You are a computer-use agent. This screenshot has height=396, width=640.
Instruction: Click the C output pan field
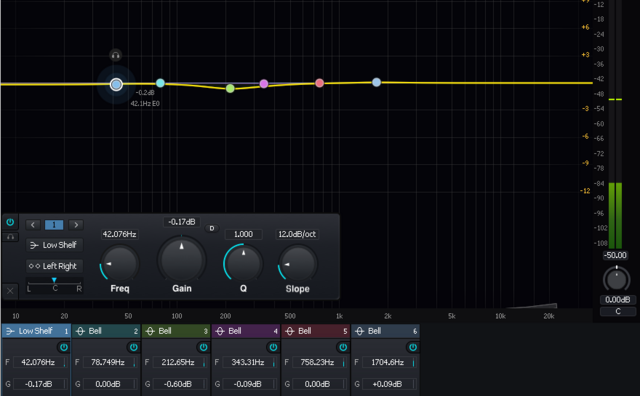[x=618, y=311]
